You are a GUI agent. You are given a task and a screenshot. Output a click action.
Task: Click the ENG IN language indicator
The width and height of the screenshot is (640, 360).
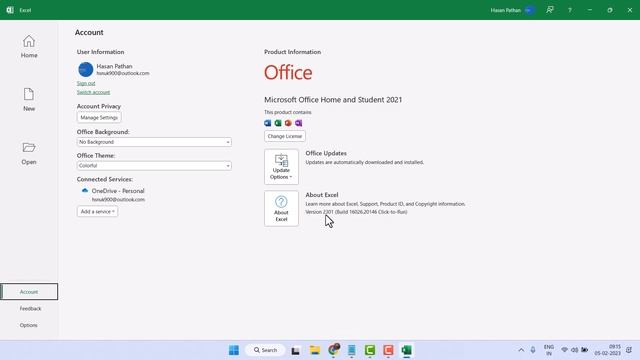pos(549,350)
